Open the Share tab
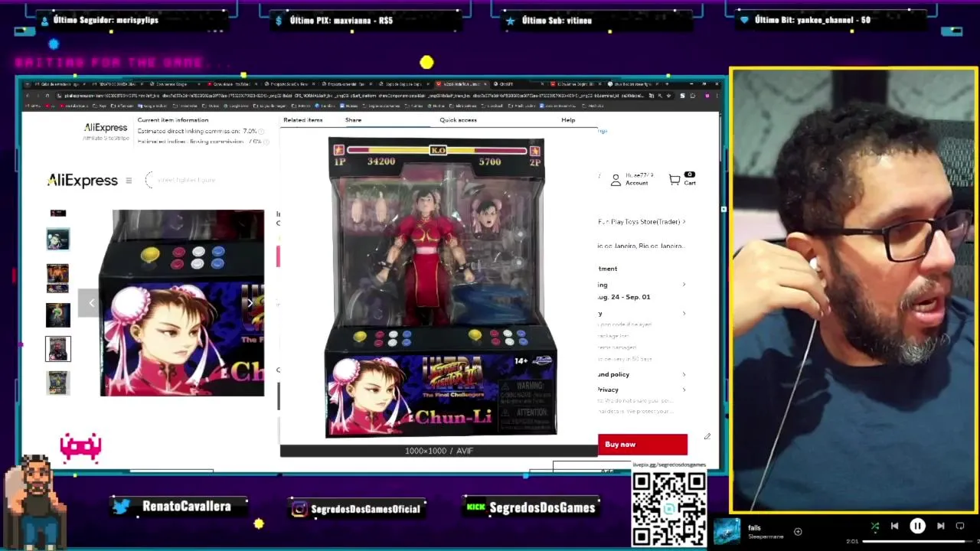 coord(353,120)
